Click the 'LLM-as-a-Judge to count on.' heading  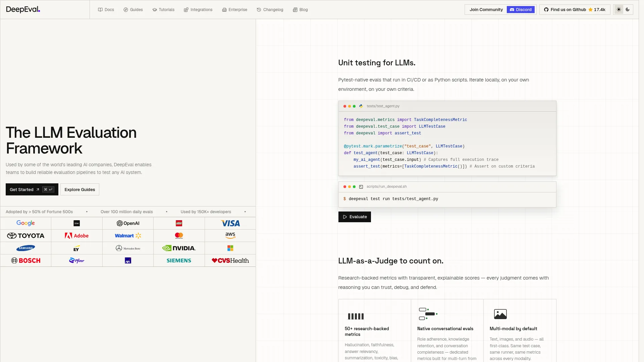point(391,261)
